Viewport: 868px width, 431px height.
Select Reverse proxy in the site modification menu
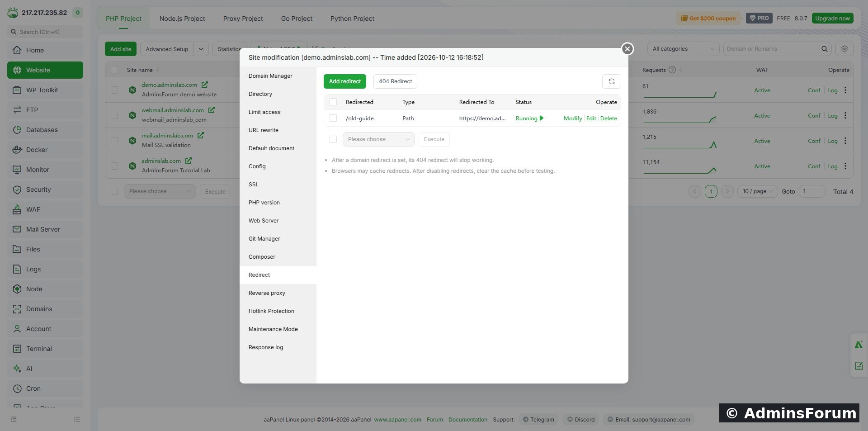278,293
